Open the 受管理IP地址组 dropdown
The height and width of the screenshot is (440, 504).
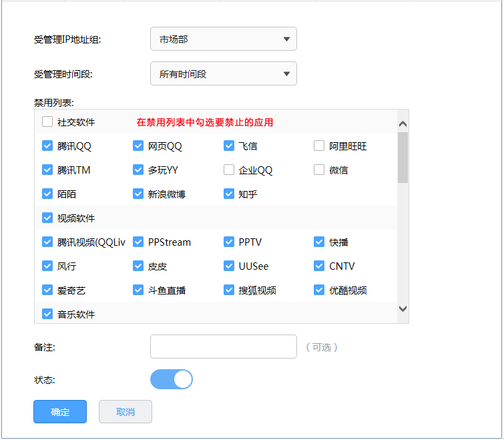[x=224, y=39]
